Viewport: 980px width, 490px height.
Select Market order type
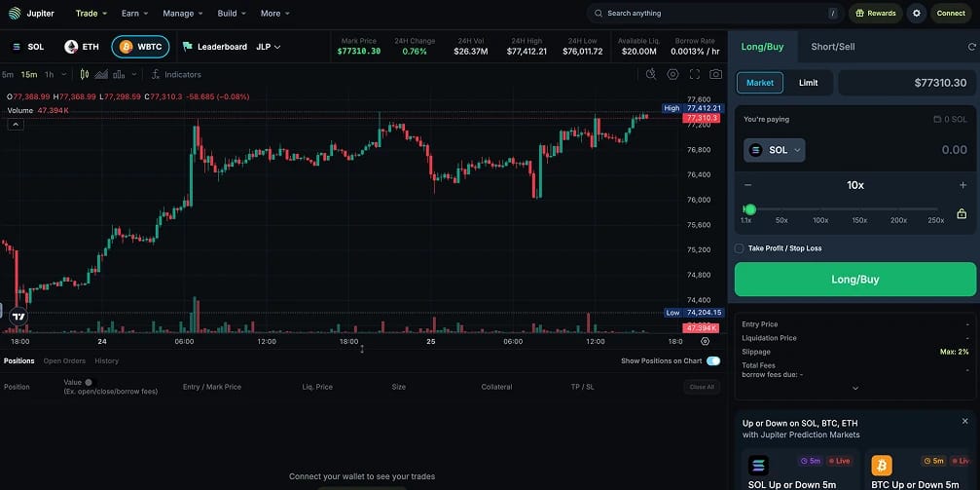click(x=760, y=83)
